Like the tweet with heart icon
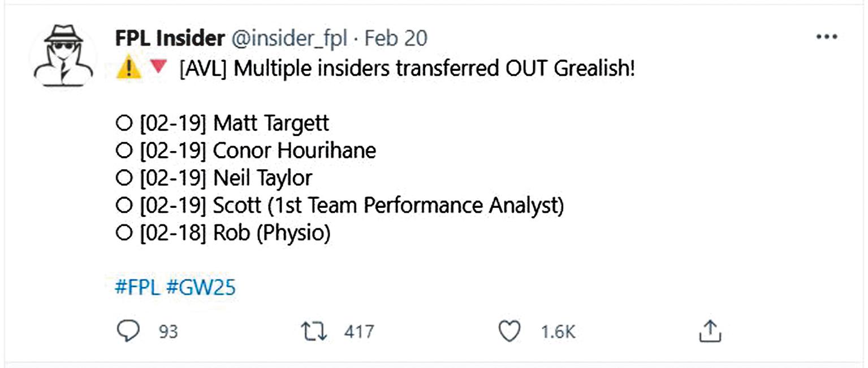The image size is (868, 368). [x=509, y=332]
